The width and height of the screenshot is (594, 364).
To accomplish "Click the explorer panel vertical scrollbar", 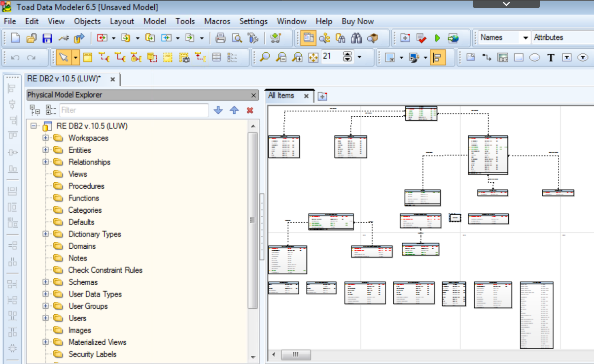I will click(x=253, y=219).
